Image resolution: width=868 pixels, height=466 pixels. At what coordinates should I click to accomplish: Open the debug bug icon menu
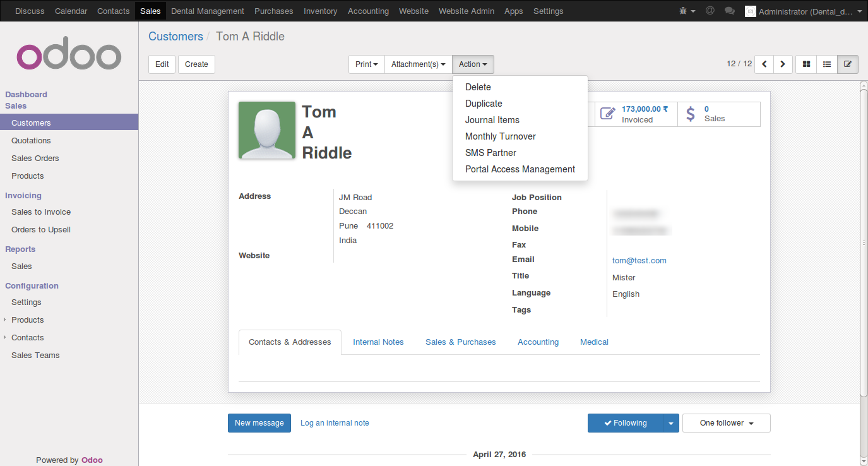[x=687, y=11]
